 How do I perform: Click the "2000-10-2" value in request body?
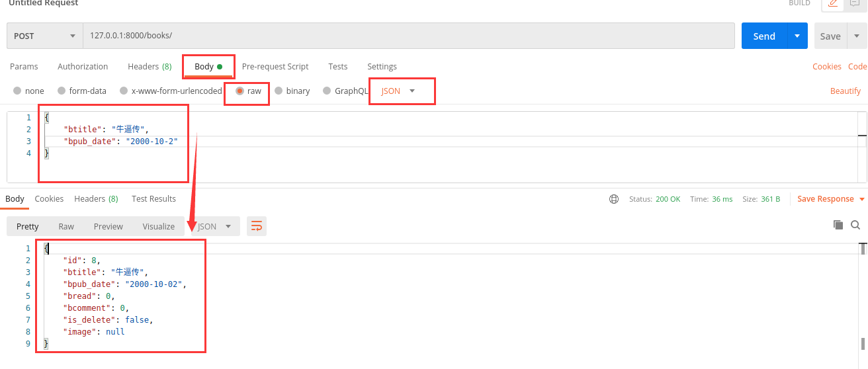point(152,142)
